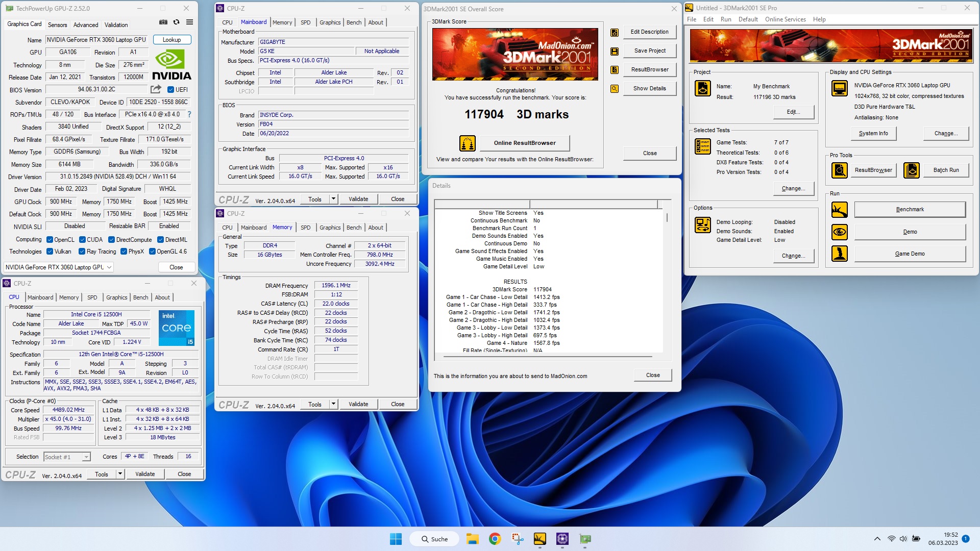Open Tools dropdown arrow in CPU-Z Mainboard window
The image size is (980, 551).
click(x=333, y=199)
